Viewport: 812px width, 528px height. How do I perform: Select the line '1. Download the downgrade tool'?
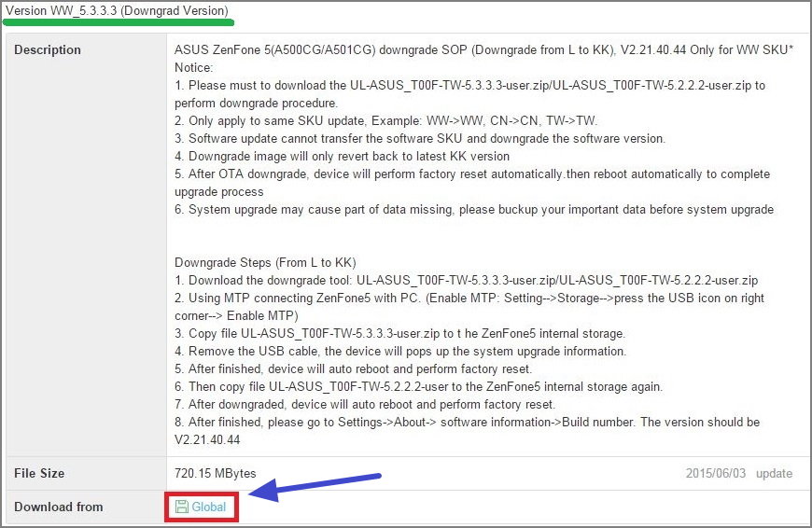(x=466, y=280)
